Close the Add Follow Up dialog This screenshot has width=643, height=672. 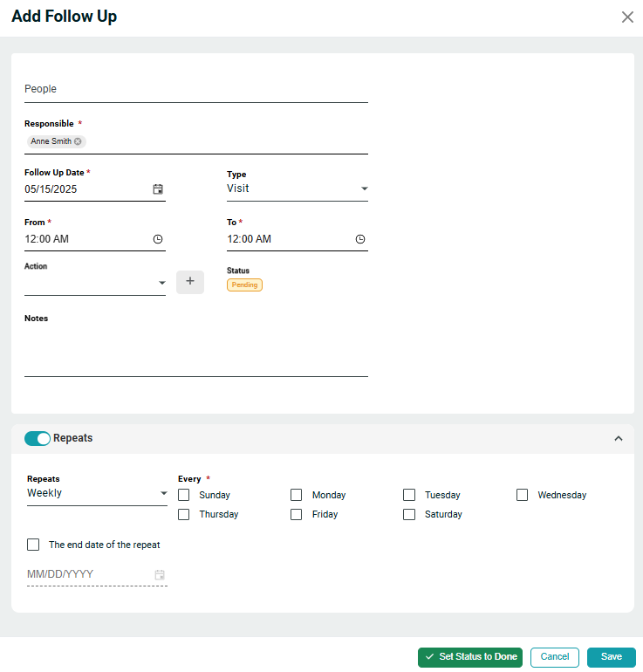[x=627, y=17]
